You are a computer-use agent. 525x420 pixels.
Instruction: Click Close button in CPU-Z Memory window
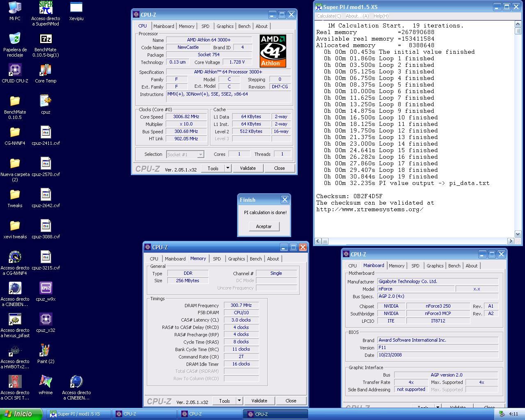pos(291,401)
